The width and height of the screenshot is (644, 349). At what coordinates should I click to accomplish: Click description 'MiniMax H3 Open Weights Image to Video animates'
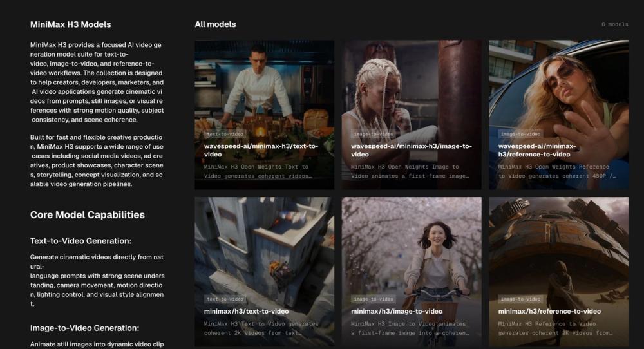(410, 171)
